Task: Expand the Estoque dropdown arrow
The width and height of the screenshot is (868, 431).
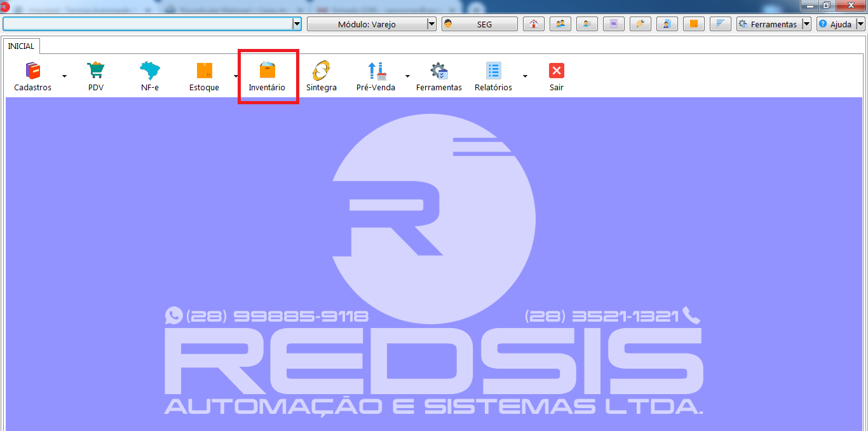Action: [235, 76]
